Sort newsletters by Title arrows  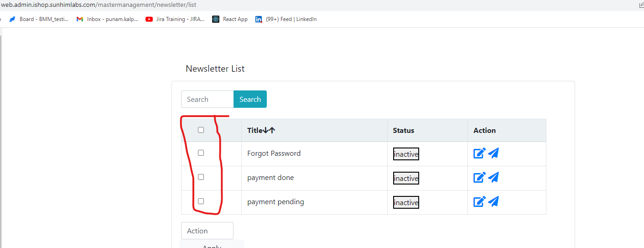(269, 130)
